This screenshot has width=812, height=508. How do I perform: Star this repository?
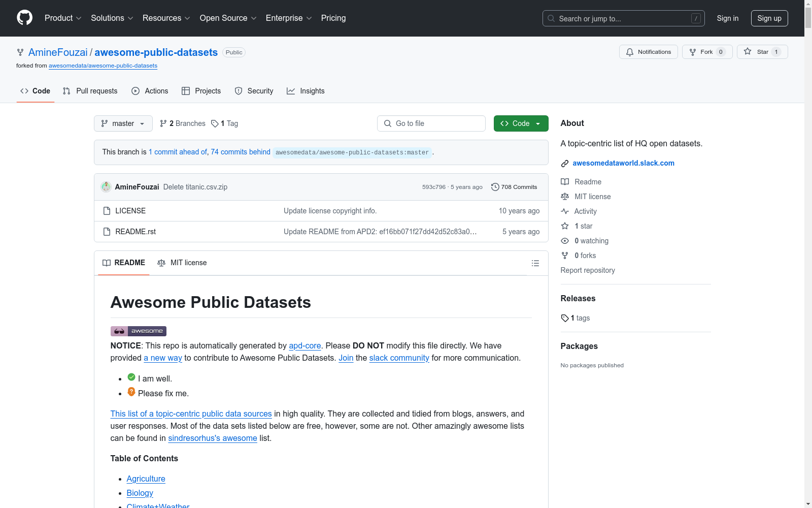(x=762, y=52)
